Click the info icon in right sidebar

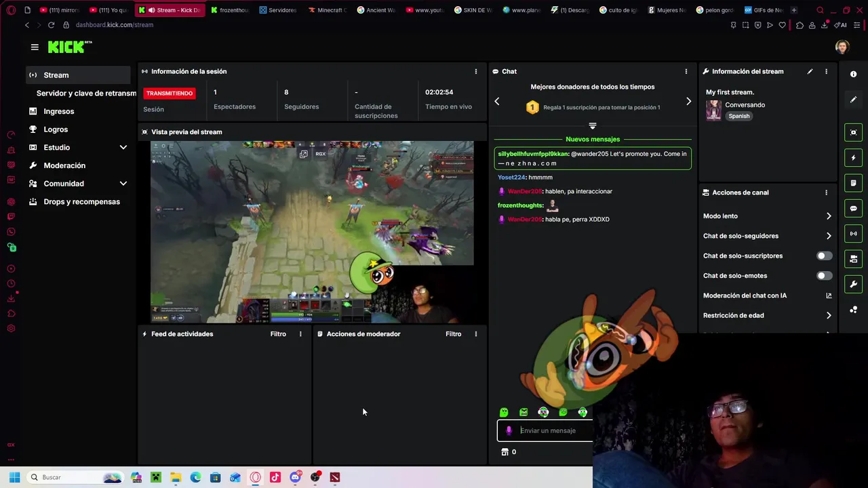(853, 74)
